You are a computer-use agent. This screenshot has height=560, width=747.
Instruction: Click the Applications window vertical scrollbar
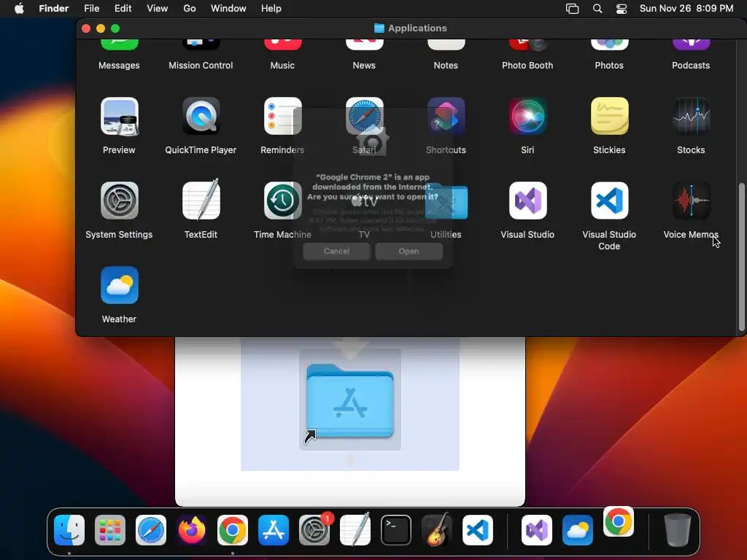pos(741,257)
